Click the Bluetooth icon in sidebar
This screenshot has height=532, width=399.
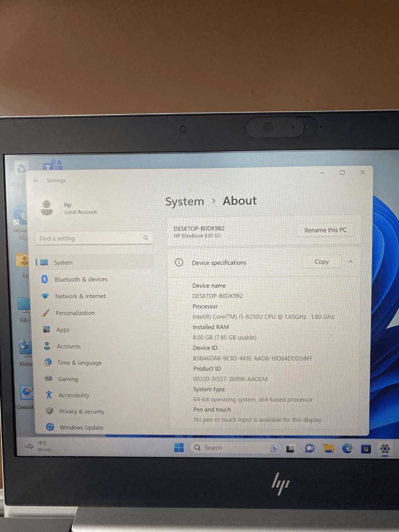tap(45, 279)
